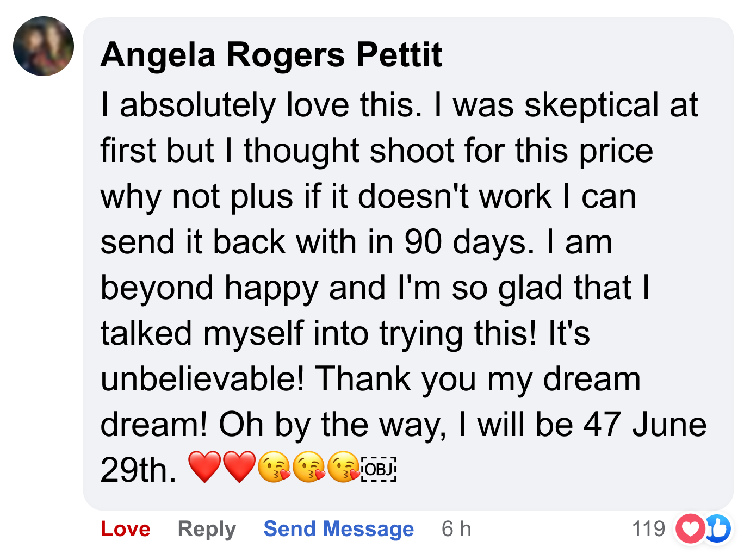Click the red heart Love reaction icon
The image size is (744, 560).
point(690,528)
